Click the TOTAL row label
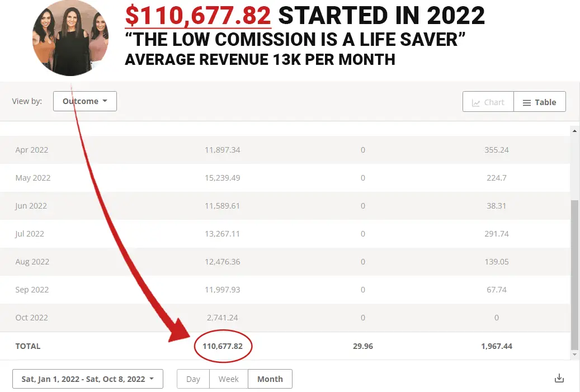The width and height of the screenshot is (580, 392). pos(28,346)
